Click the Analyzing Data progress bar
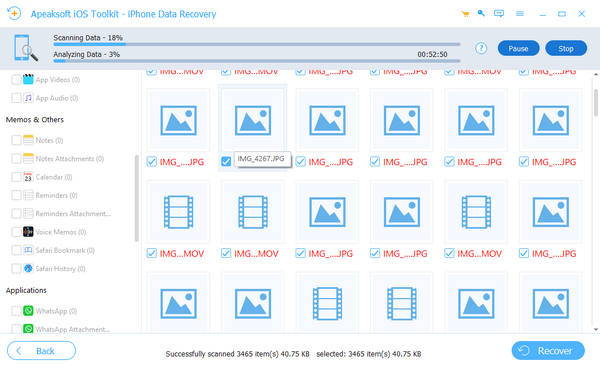 (256, 61)
